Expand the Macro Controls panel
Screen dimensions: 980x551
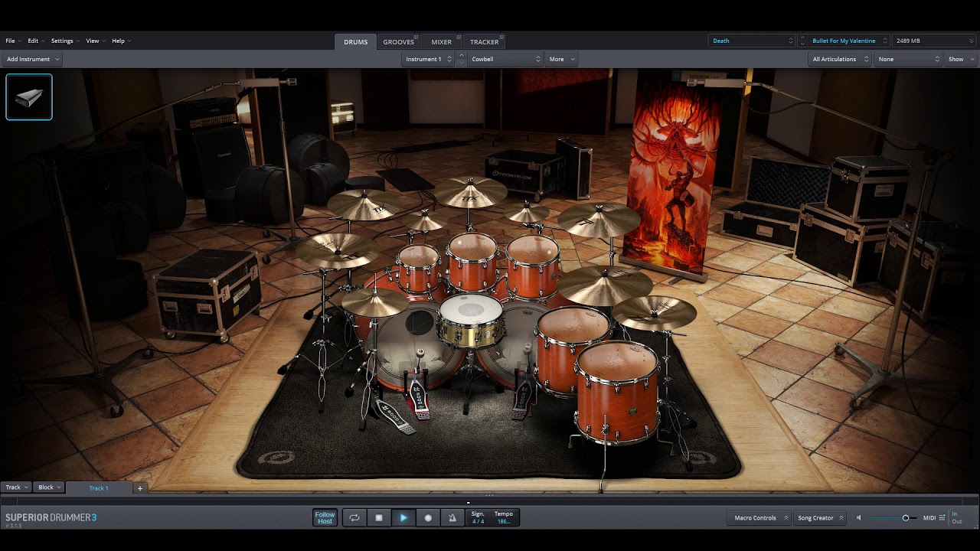pos(759,518)
